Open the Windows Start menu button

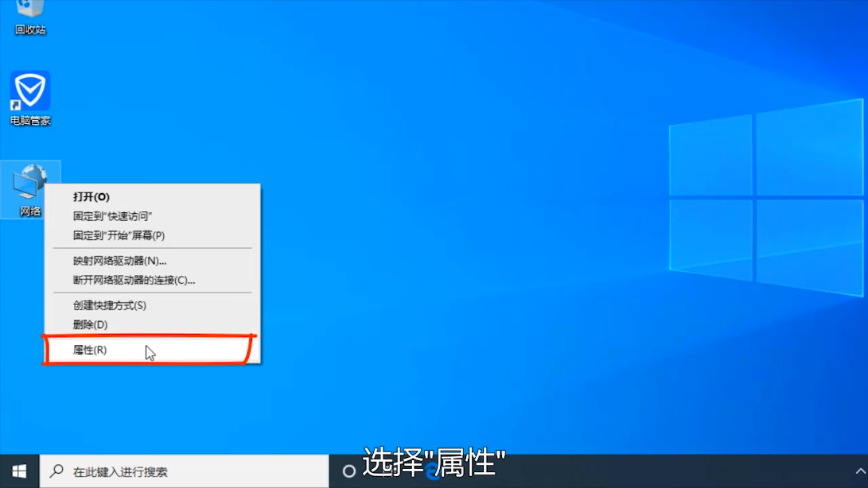[19, 471]
